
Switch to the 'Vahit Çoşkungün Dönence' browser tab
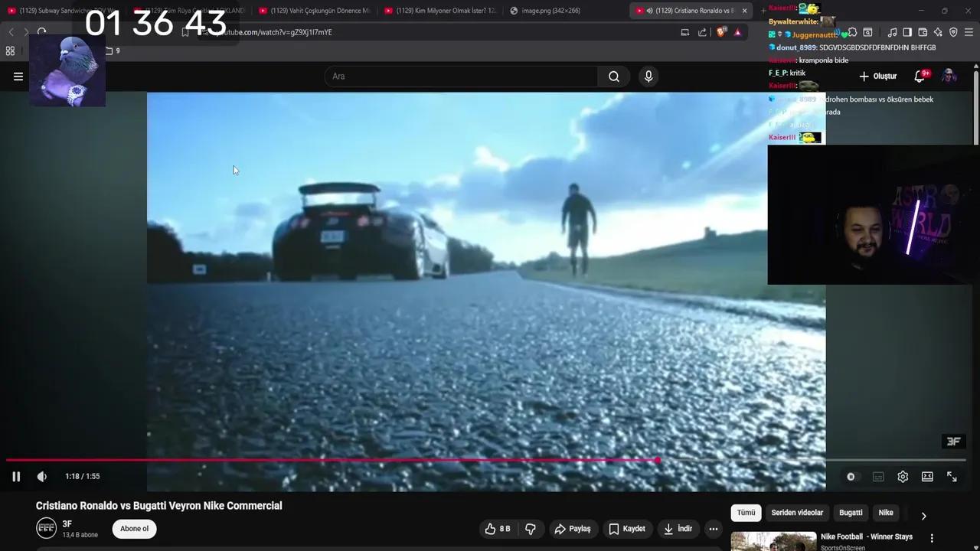click(314, 11)
